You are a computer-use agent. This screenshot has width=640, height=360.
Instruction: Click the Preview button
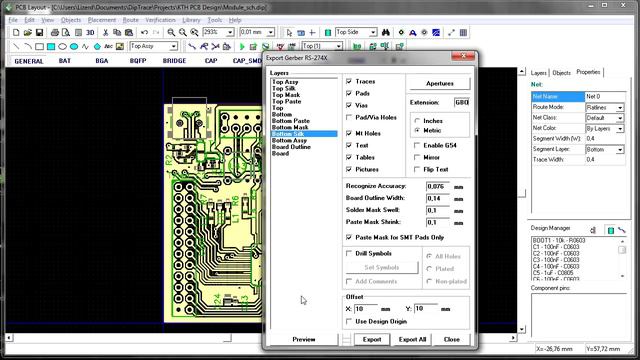pyautogui.click(x=304, y=339)
